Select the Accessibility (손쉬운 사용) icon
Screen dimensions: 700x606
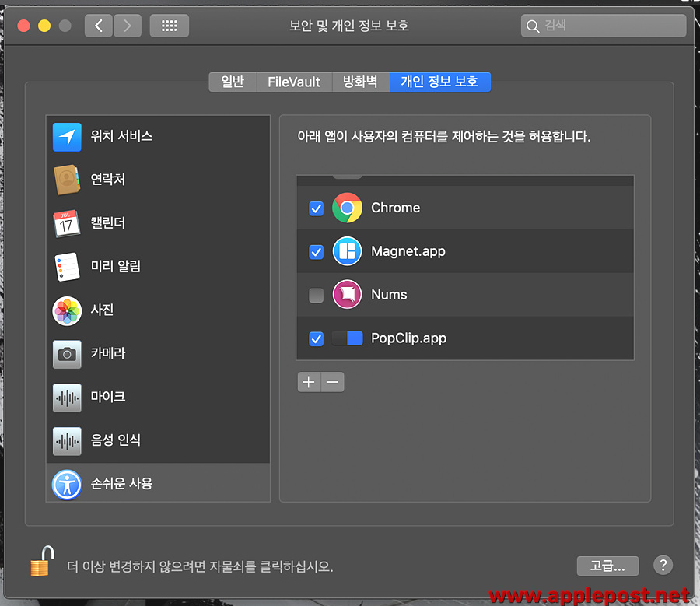click(67, 485)
